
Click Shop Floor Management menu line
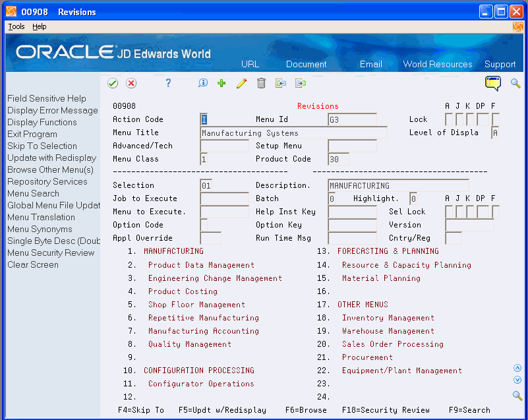(x=196, y=305)
